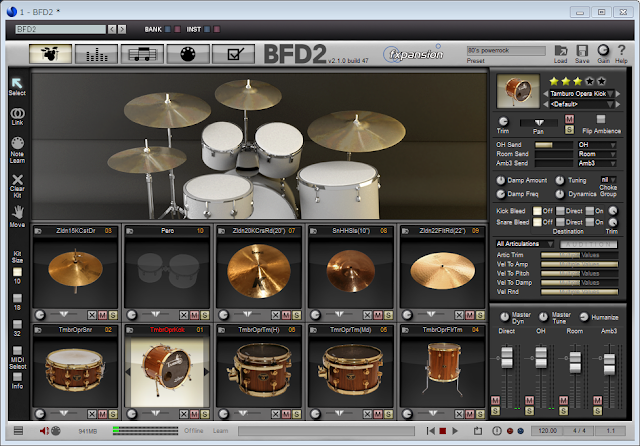Click the Play transport button

455,431
